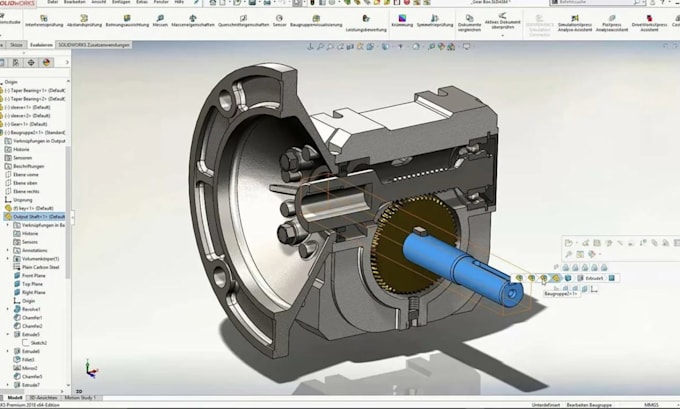Open Masseneigenschaften mass properties
The width and height of the screenshot is (680, 409).
(193, 21)
